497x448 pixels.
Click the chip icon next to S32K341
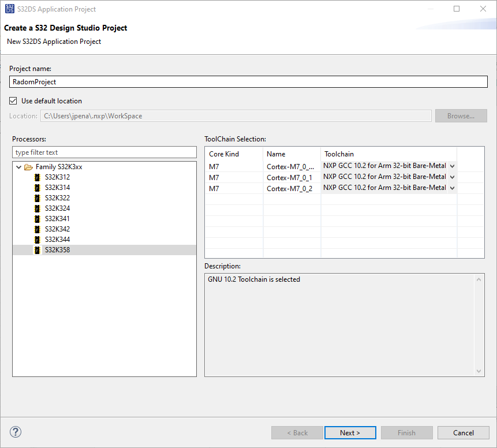pyautogui.click(x=38, y=218)
